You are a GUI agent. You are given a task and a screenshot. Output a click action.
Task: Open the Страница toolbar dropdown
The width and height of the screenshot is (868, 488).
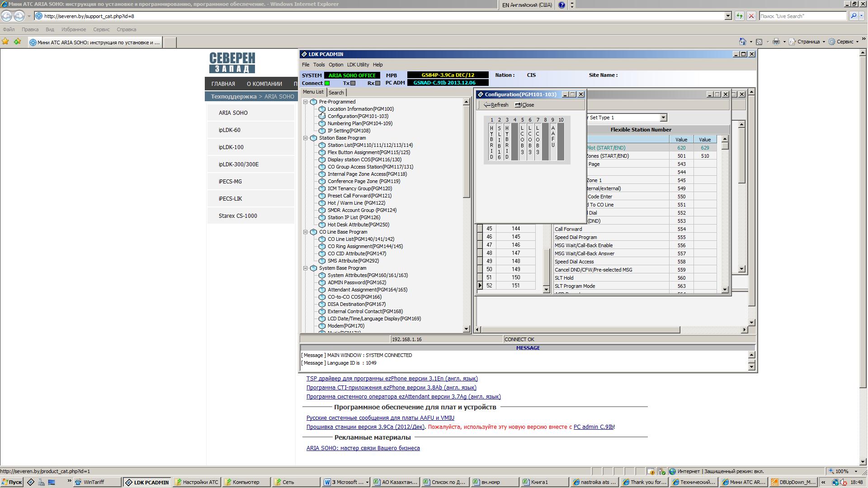pyautogui.click(x=808, y=42)
